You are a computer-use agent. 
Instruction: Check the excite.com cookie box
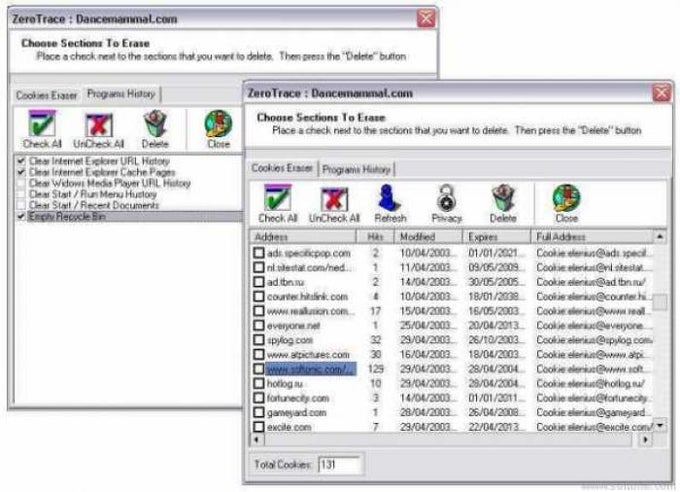258,427
